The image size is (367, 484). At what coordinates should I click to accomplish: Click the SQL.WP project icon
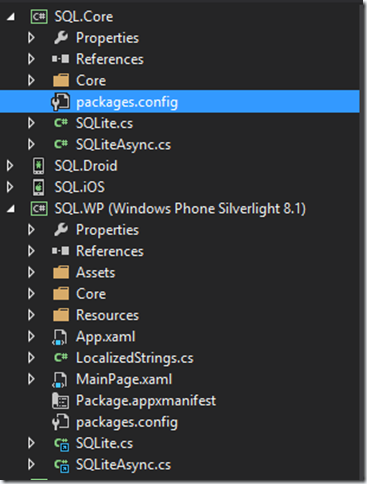click(x=39, y=209)
